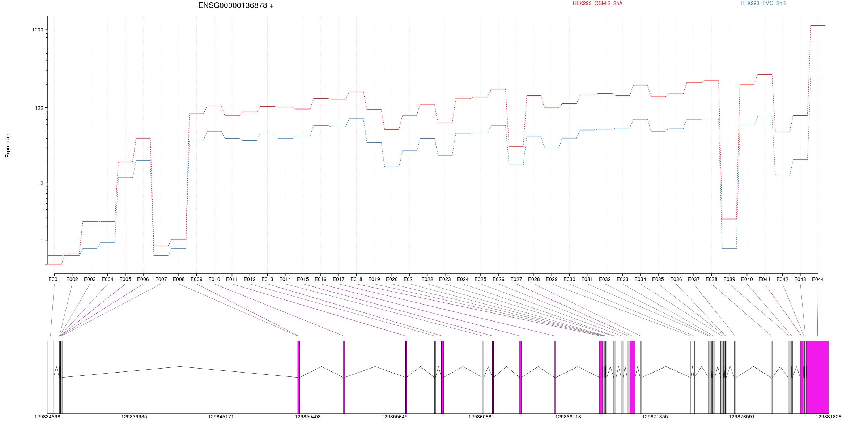Click the E040 exon label
Screen dimensions: 868x434
(x=747, y=279)
